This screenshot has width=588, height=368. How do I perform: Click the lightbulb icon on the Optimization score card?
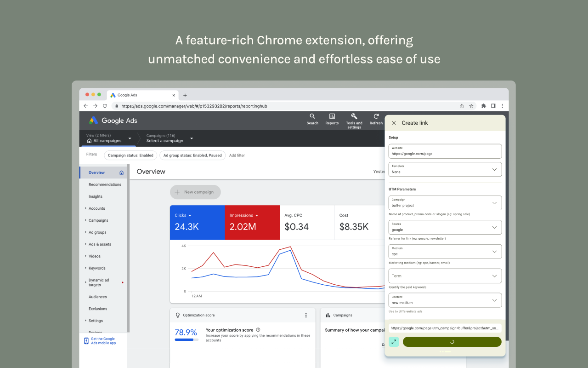coord(178,315)
